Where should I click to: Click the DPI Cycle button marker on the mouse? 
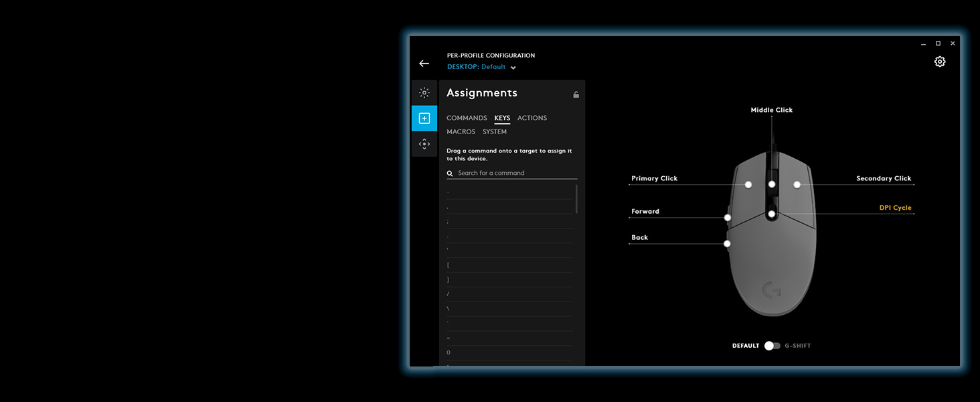(x=772, y=214)
